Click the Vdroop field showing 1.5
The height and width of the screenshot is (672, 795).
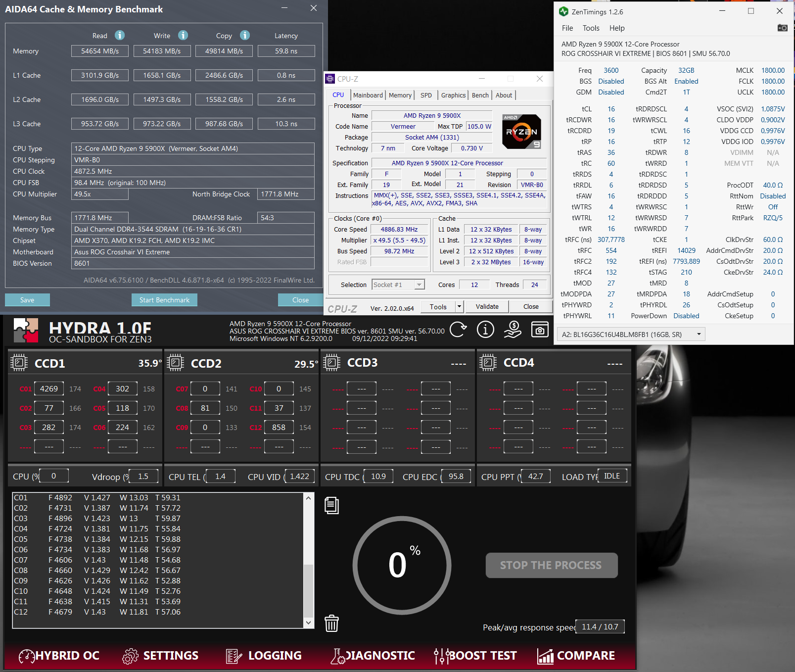(143, 477)
